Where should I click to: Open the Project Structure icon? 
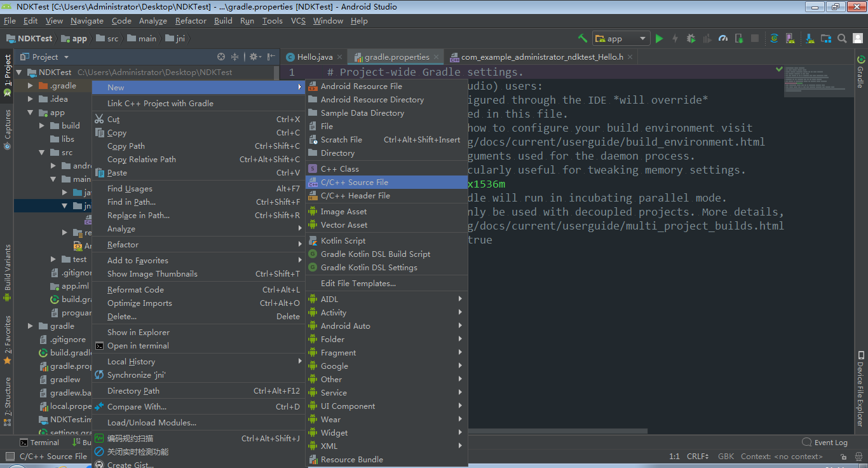tap(825, 38)
